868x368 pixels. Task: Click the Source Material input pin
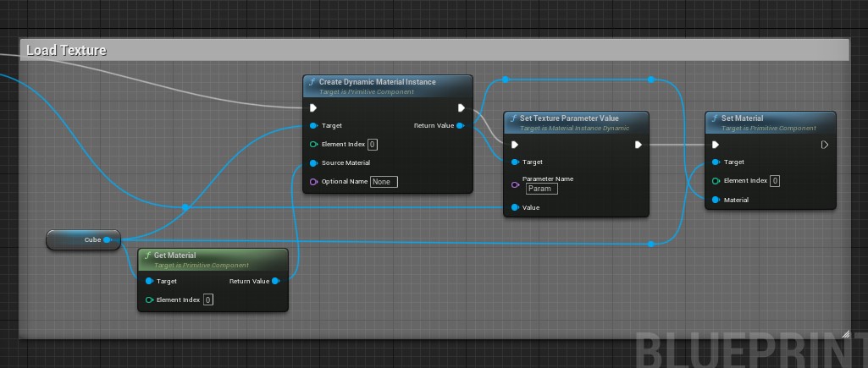(x=313, y=162)
